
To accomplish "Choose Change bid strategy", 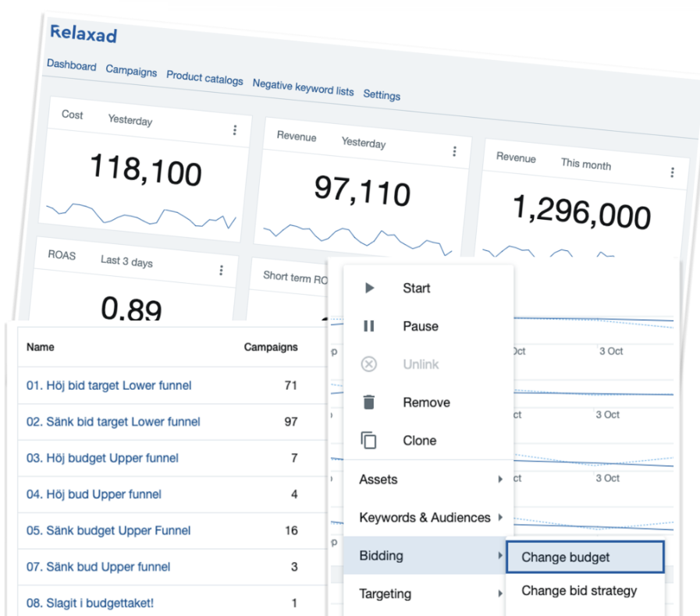I will [x=577, y=591].
